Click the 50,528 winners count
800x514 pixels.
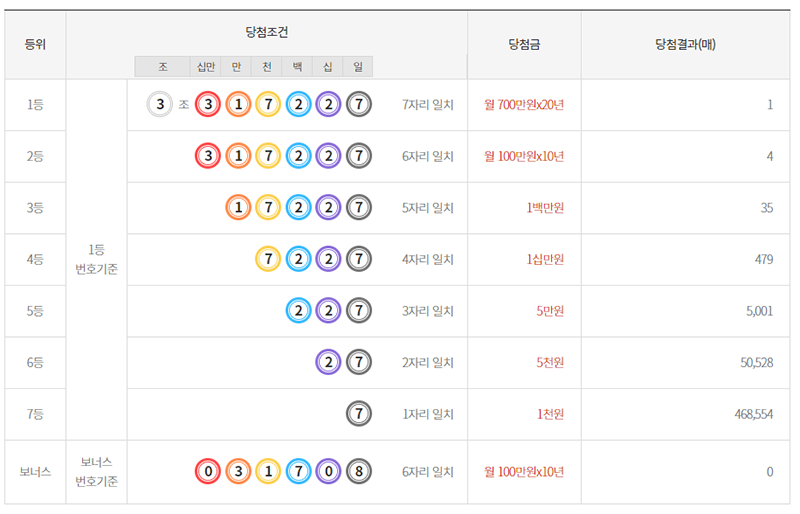757,362
